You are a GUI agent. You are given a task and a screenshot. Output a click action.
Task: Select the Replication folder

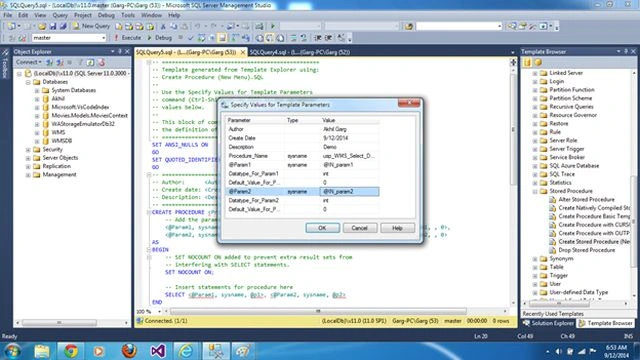coord(56,166)
